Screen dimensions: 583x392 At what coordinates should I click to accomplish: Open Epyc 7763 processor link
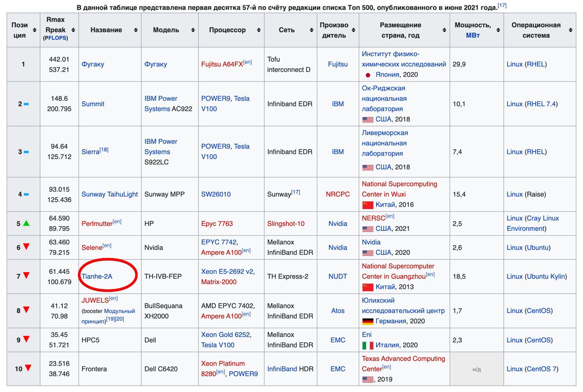point(217,224)
